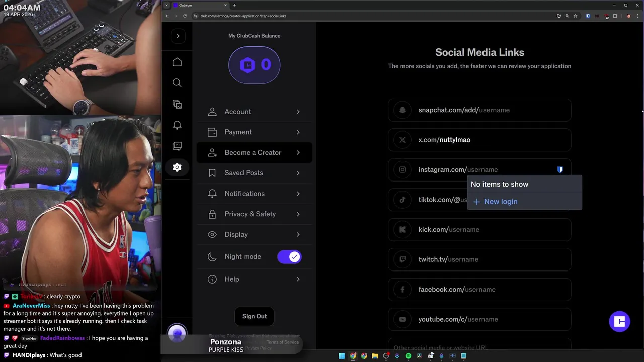Open the Windows Start button
644x362 pixels.
click(342, 356)
